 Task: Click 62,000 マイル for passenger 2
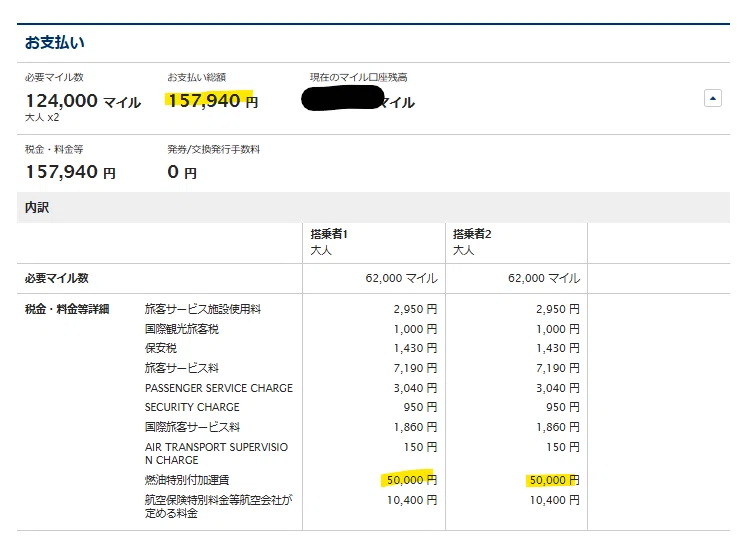tap(544, 278)
